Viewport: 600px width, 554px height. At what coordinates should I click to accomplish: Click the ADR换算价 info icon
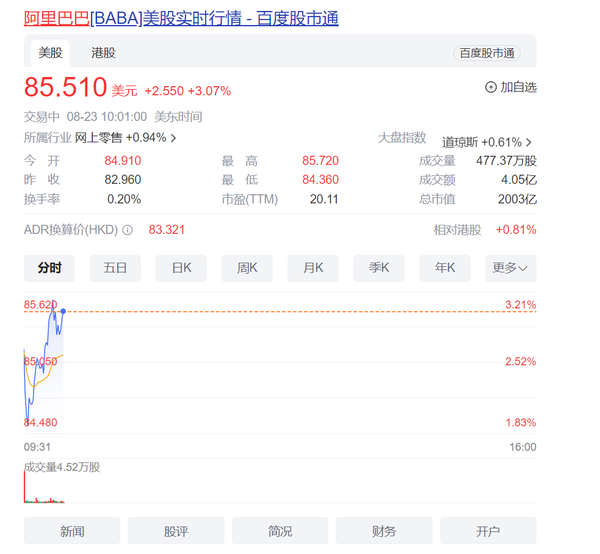click(x=127, y=230)
